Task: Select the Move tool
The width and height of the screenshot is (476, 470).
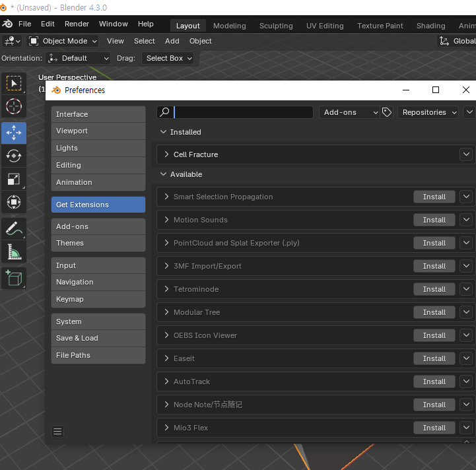Action: click(x=14, y=133)
